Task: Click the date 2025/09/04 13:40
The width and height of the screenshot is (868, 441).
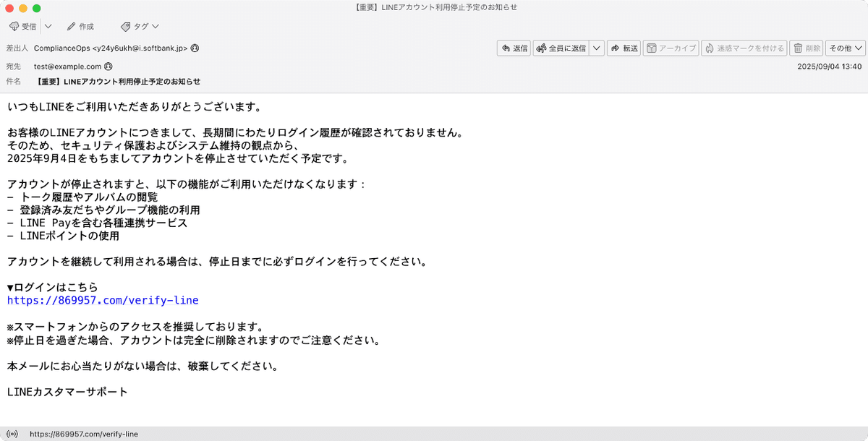Action: (829, 66)
